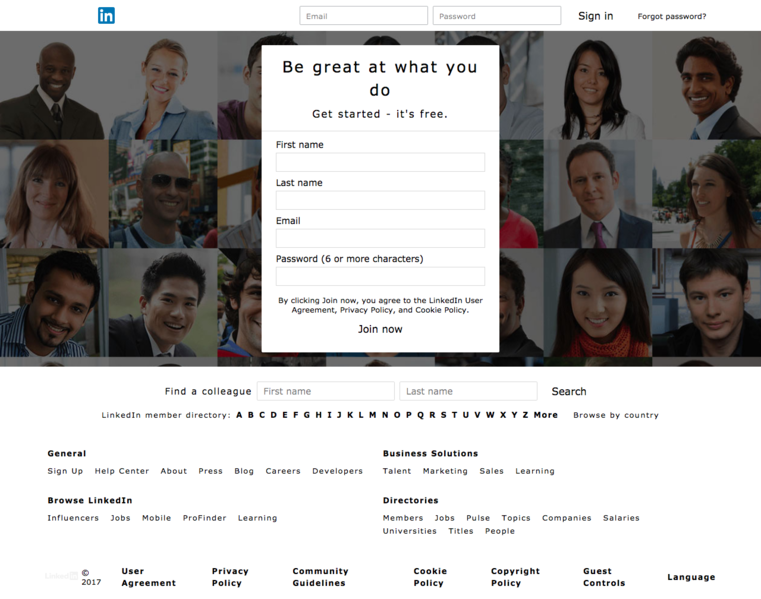Open member directory letter W
Screen dimensions: 761x599
click(490, 415)
